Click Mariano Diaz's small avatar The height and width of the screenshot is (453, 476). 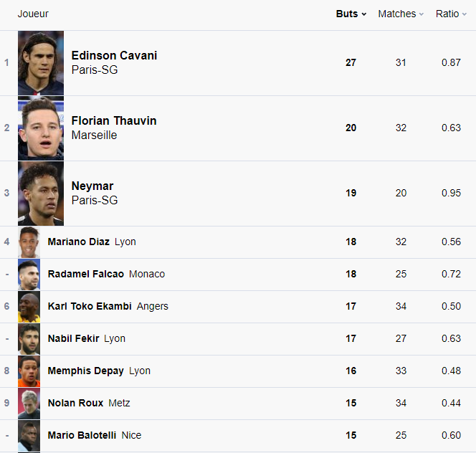[29, 242]
